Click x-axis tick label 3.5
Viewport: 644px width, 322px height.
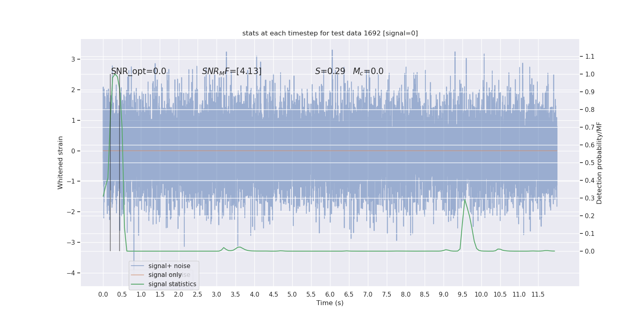tap(235, 295)
